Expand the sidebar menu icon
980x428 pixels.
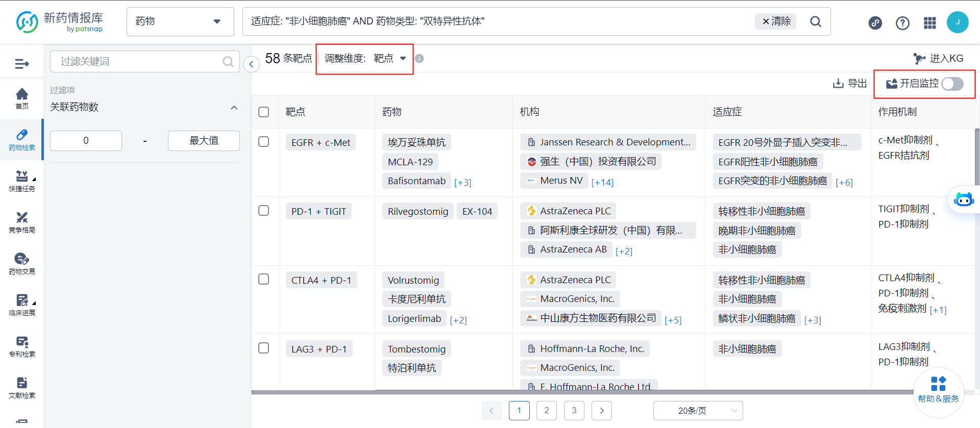22,64
